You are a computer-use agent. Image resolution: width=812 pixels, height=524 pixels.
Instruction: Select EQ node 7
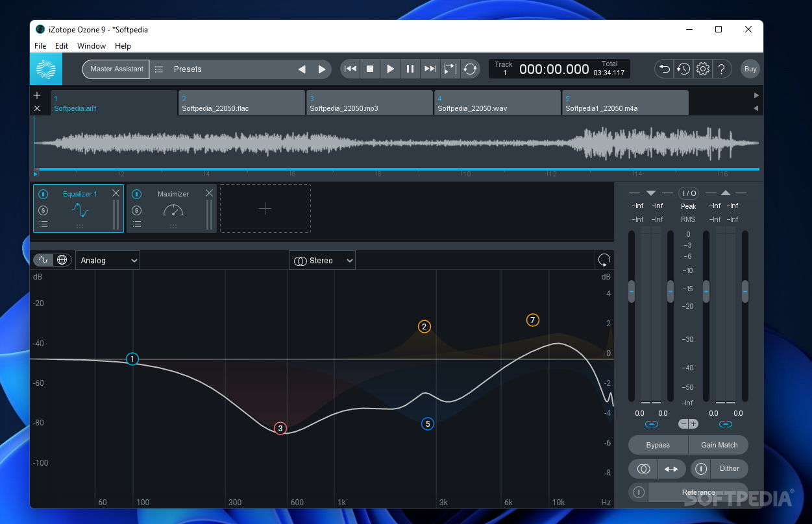(533, 320)
